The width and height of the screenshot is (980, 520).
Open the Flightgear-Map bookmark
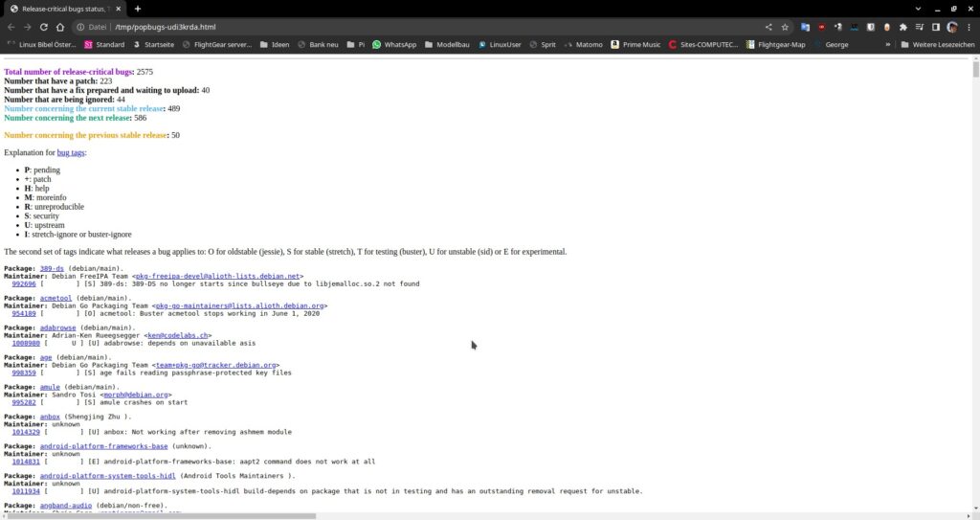coord(775,44)
